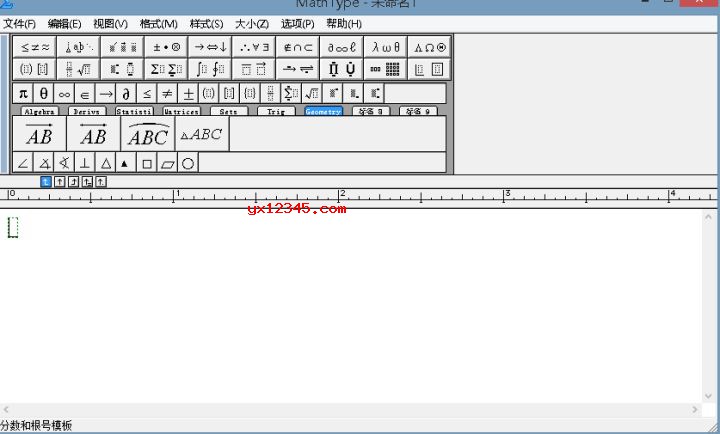The width and height of the screenshot is (720, 434).
Task: Insert the infinity symbol
Action: (64, 94)
